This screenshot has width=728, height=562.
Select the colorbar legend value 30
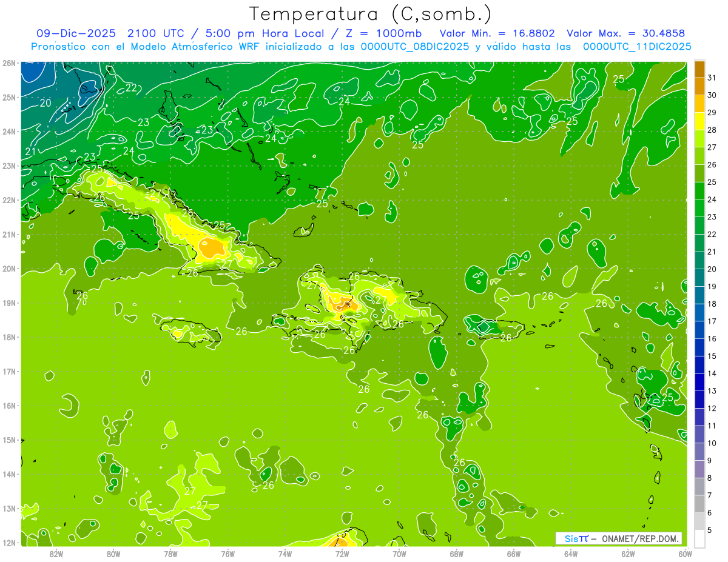(712, 95)
